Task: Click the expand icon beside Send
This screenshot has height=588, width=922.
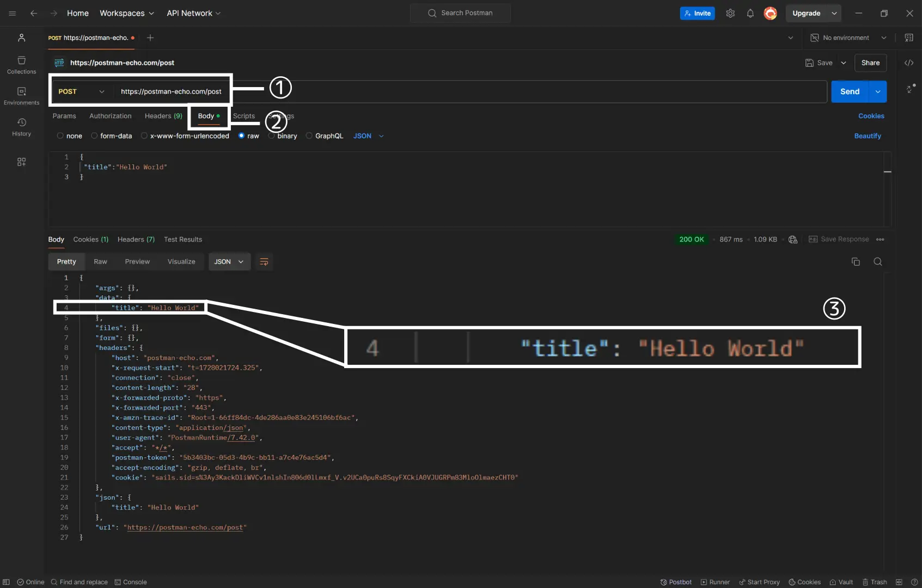Action: click(x=911, y=88)
